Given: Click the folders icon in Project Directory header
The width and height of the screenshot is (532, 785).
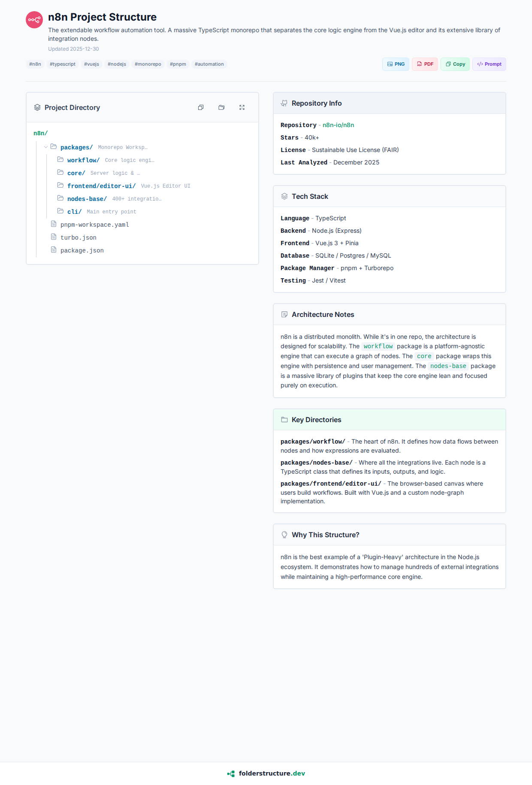Looking at the screenshot, I should 221,107.
